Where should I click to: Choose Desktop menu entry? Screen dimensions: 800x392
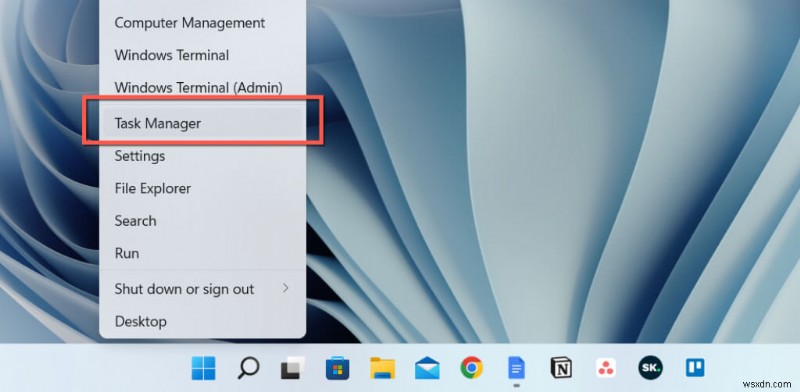203,322
